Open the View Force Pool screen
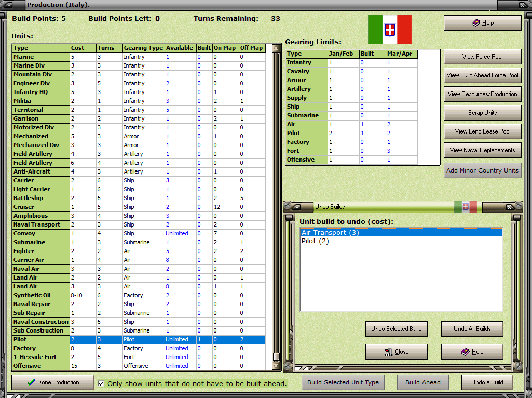Screen dimensions: 532x398 (x=482, y=57)
